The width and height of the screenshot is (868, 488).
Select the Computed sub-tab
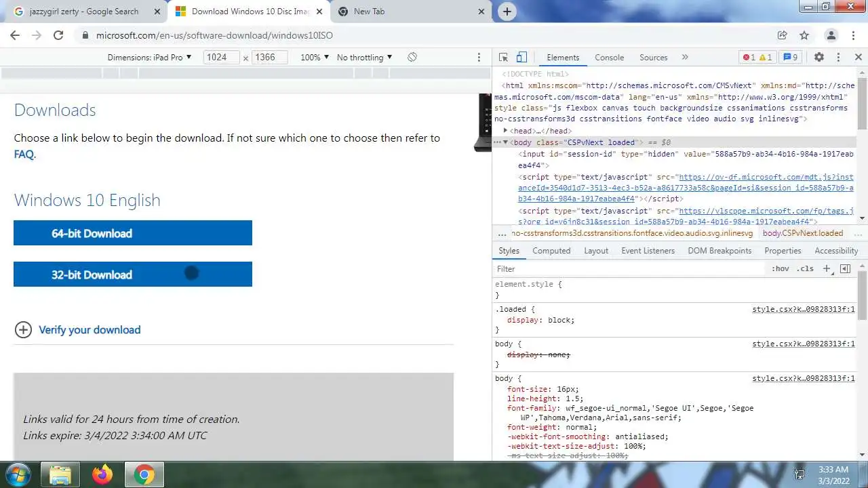[551, 251]
